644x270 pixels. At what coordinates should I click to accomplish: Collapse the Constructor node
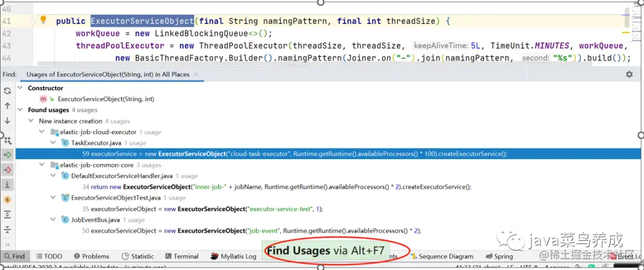(20, 88)
